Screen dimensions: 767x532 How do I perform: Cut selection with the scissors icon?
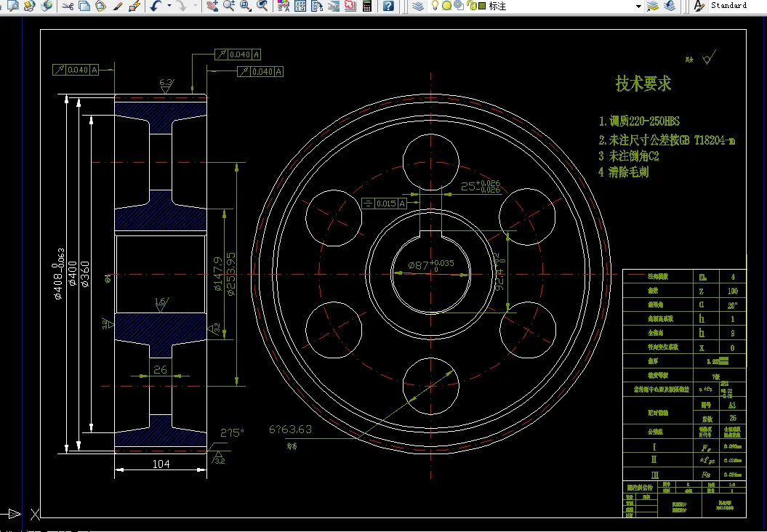[x=68, y=6]
